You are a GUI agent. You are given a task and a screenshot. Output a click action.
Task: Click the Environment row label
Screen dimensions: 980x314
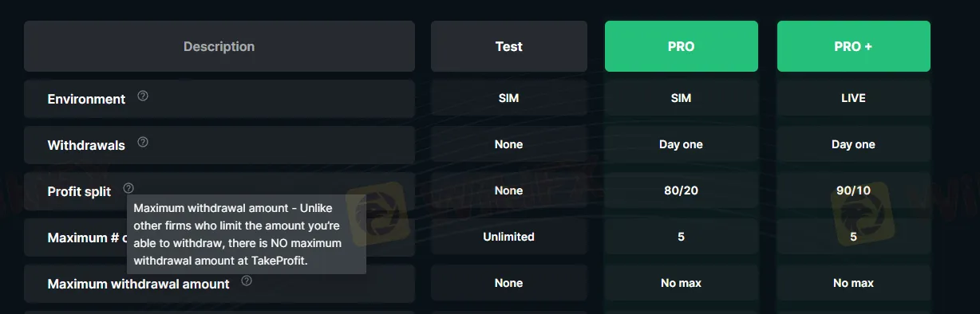86,100
